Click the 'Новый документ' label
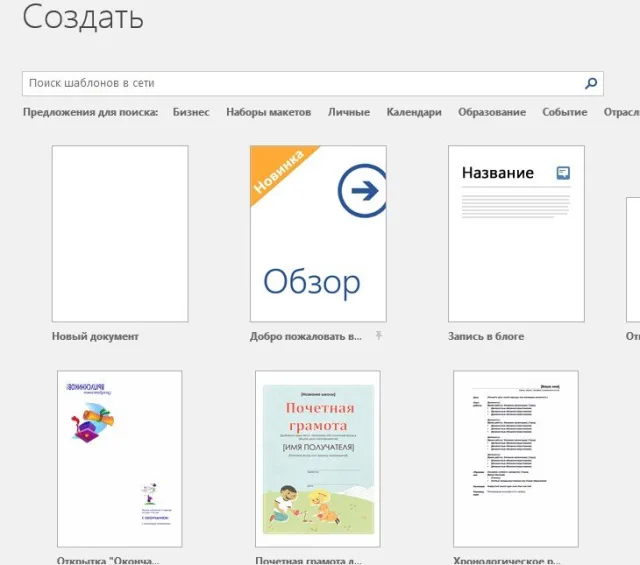The width and height of the screenshot is (640, 565). pos(95,336)
